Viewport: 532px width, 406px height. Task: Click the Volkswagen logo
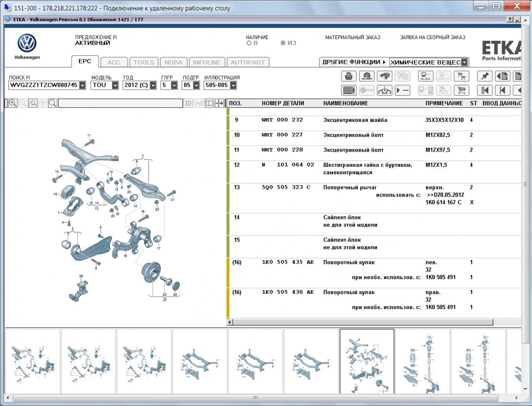point(27,44)
